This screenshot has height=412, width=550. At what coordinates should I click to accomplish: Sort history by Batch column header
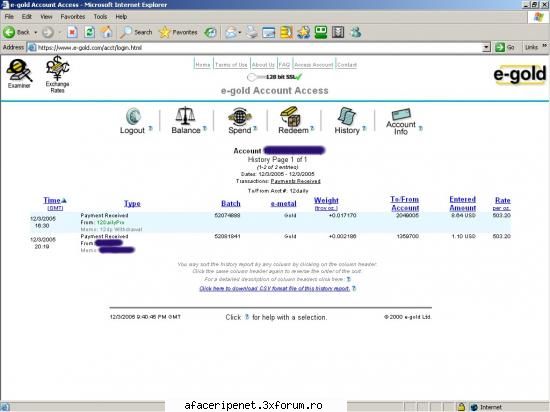231,203
